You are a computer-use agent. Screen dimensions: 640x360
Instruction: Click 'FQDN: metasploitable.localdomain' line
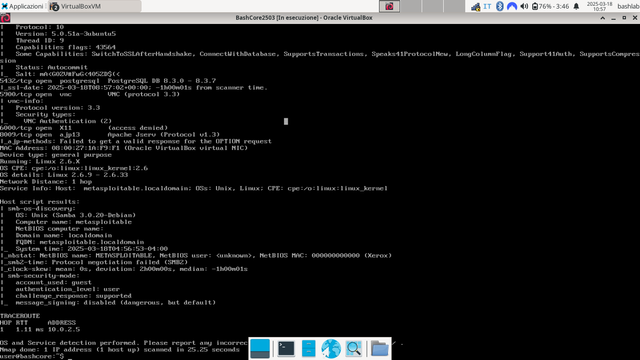pos(80,242)
